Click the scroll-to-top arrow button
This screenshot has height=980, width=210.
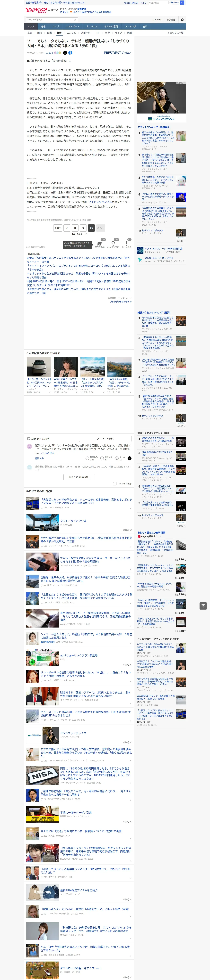click(x=203, y=606)
